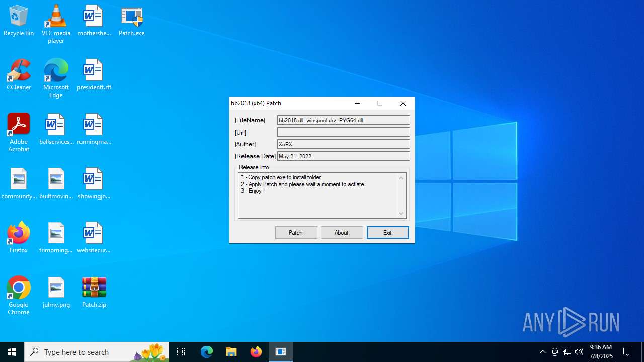
Task: Open Task View on taskbar
Action: tap(181, 352)
